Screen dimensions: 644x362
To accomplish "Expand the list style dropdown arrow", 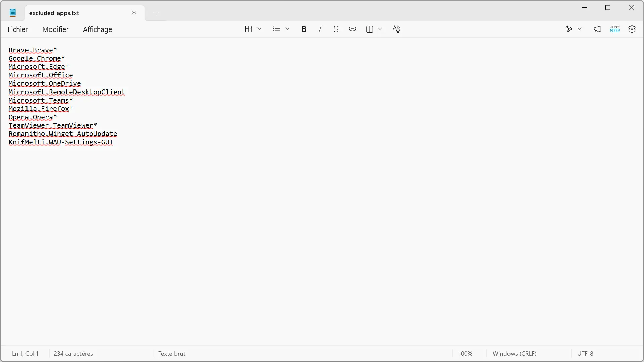I will click(x=287, y=29).
